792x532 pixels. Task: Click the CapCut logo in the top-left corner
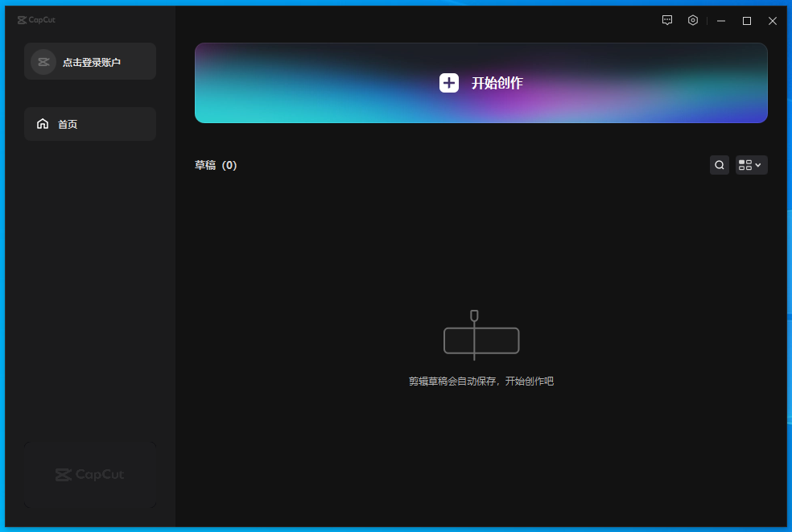[x=36, y=20]
